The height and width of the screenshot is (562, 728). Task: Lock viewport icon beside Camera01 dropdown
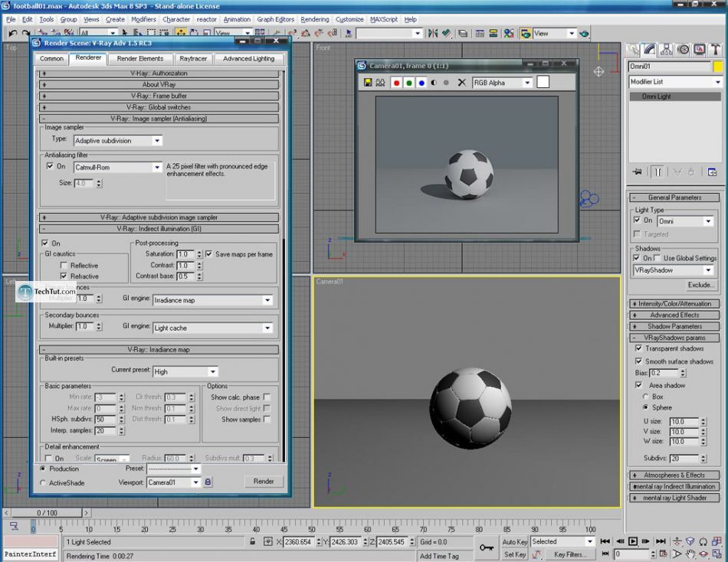click(208, 482)
